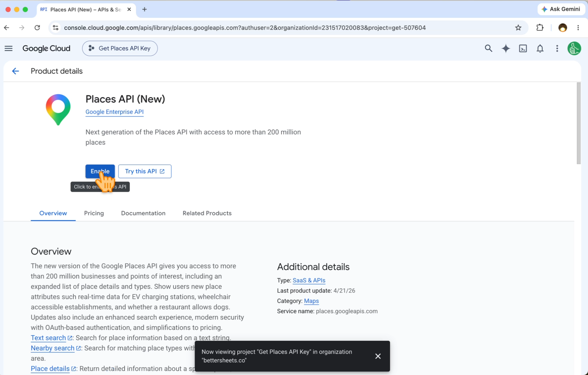Open the Google Enterprise API link
Viewport: 588px width, 375px height.
tap(114, 112)
